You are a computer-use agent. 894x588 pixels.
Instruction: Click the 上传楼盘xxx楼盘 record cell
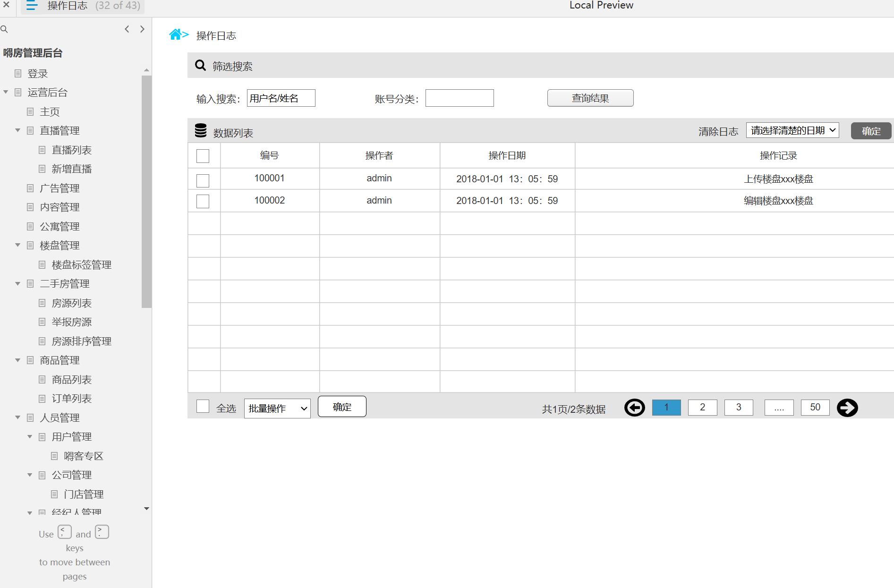tap(778, 179)
